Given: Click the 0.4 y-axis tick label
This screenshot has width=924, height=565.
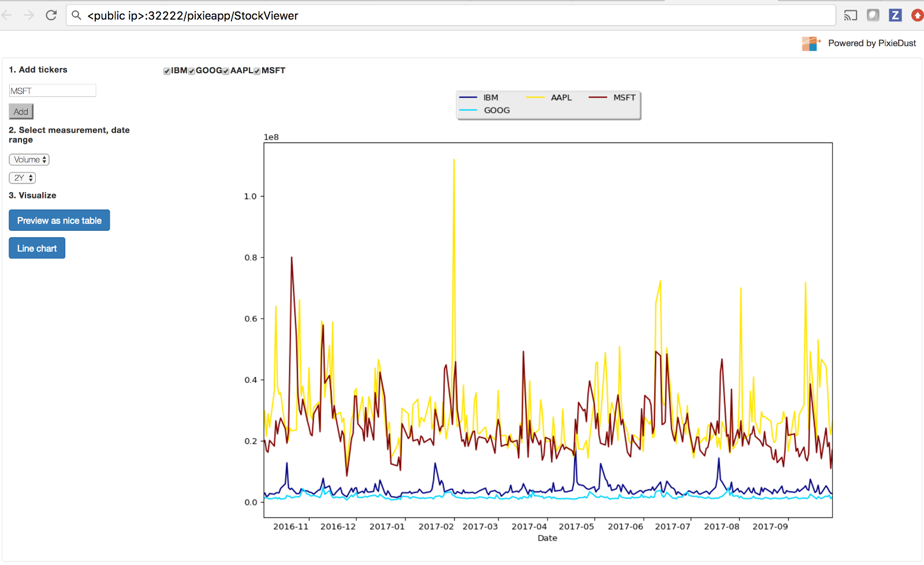Looking at the screenshot, I should click(x=251, y=380).
